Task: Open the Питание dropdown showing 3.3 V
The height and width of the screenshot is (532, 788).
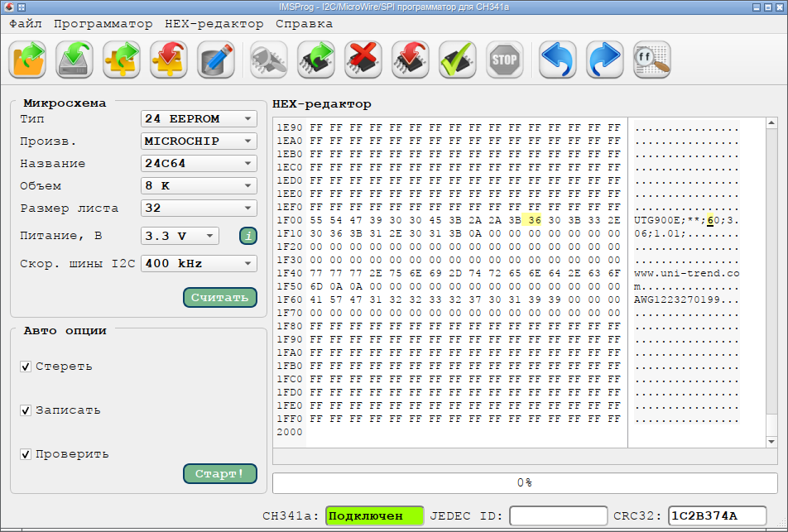Action: [x=180, y=236]
